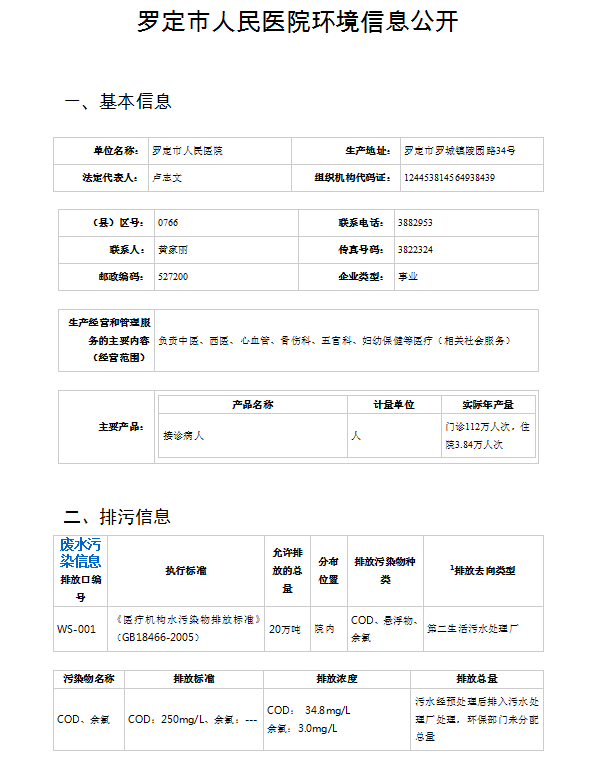Select postal code 527200

coord(173,277)
